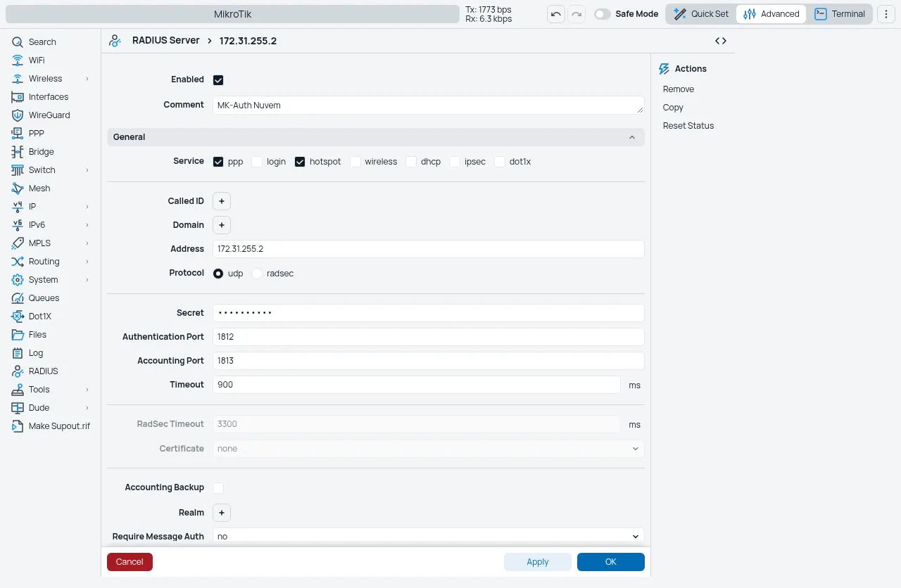Open the Require Message Auth dropdown
Viewport: 901px width, 588px height.
[428, 536]
